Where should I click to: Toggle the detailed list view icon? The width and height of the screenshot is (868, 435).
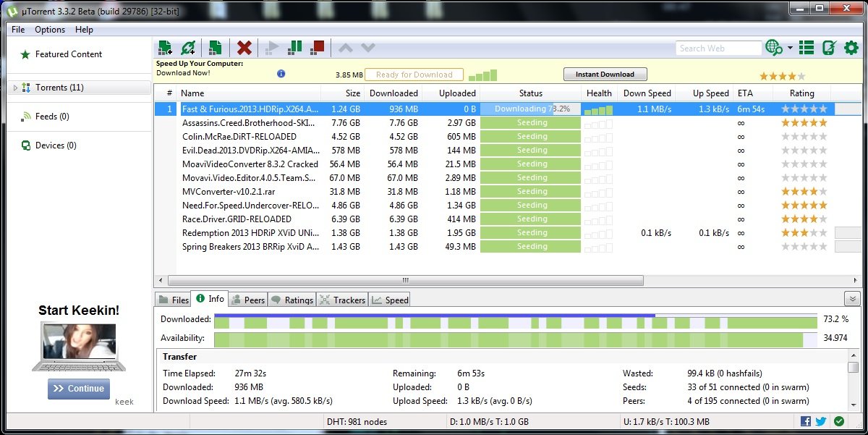(x=807, y=48)
